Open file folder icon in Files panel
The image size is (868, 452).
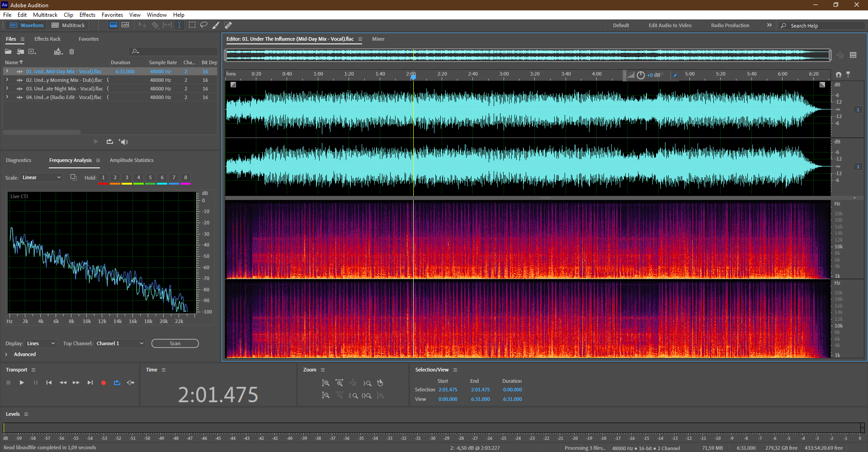[x=8, y=52]
